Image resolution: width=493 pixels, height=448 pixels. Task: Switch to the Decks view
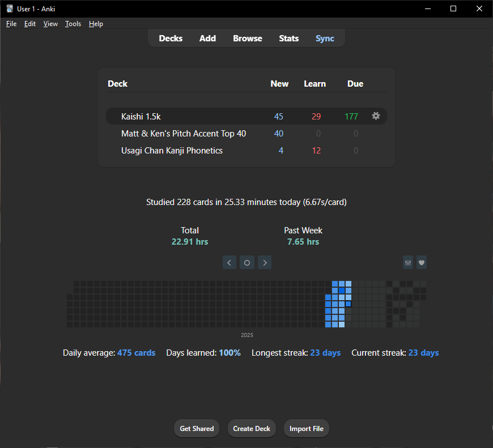coord(171,39)
